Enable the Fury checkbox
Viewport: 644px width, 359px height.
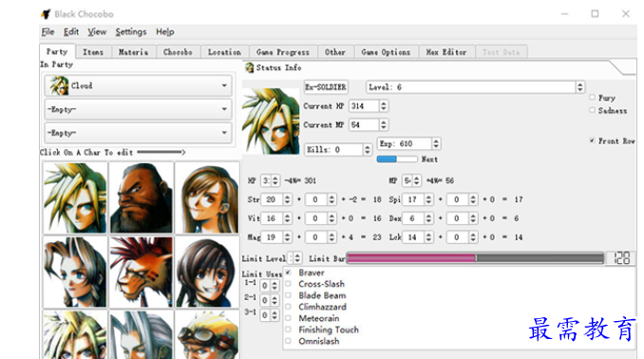pos(593,98)
